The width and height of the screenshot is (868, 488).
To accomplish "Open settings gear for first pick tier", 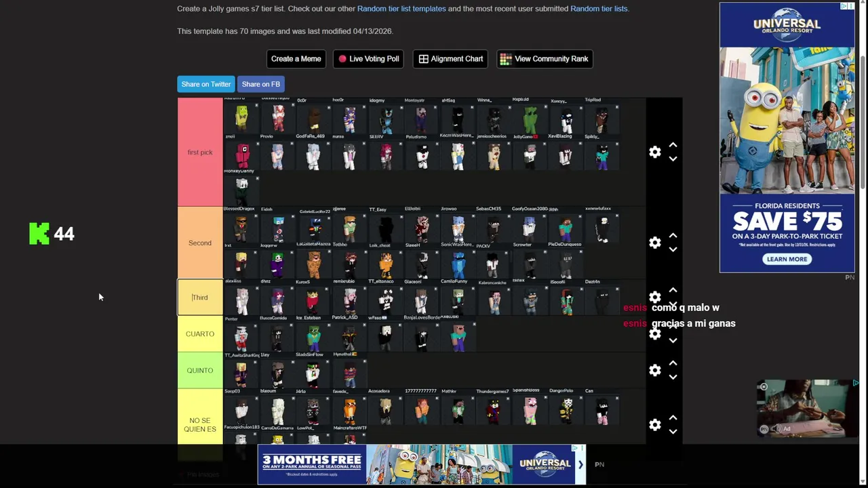I will click(x=654, y=152).
